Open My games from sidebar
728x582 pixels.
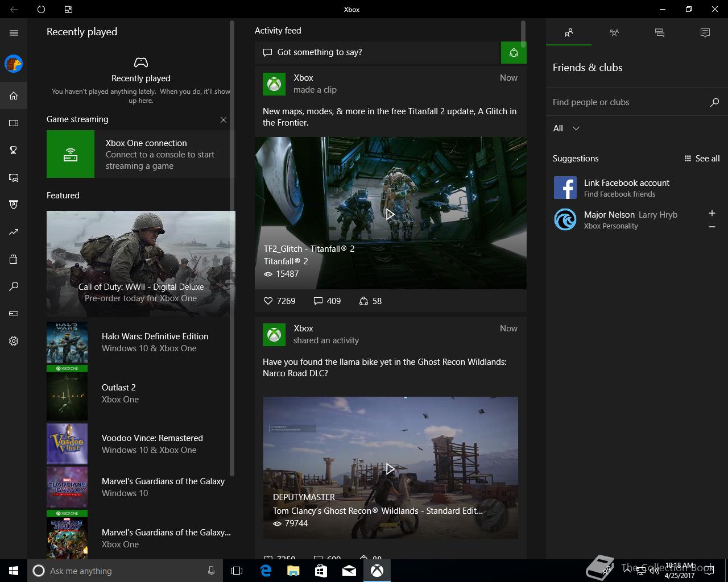pyautogui.click(x=14, y=123)
